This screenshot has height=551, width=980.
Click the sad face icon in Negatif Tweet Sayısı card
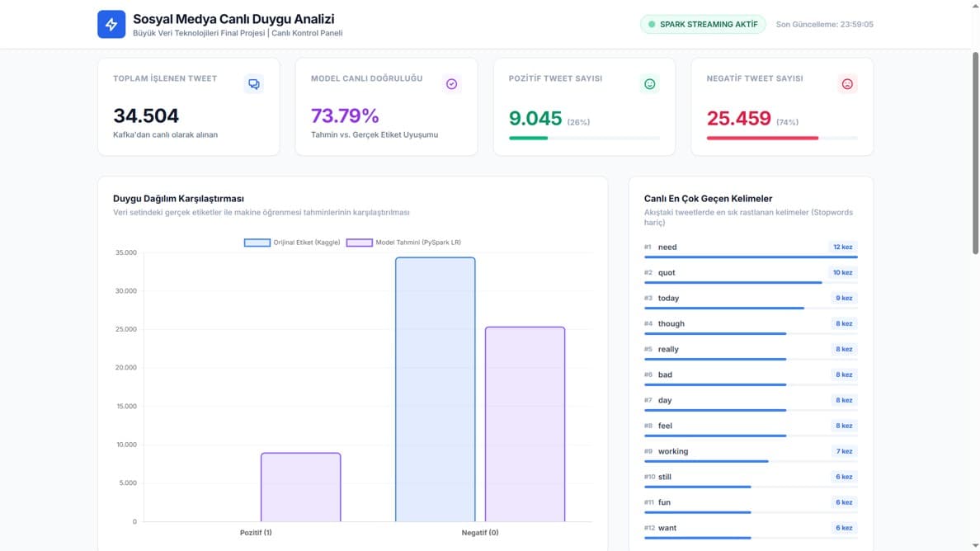tap(847, 83)
